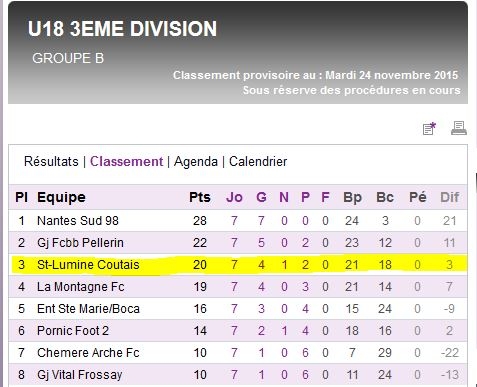Click the Pts column header
The image size is (477, 387).
pyautogui.click(x=200, y=197)
